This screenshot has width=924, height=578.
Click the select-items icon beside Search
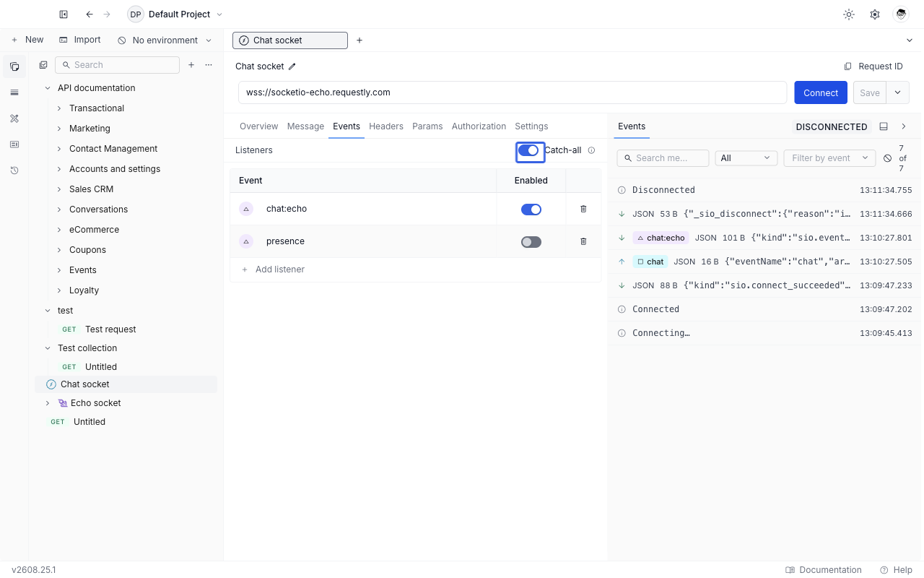click(43, 65)
